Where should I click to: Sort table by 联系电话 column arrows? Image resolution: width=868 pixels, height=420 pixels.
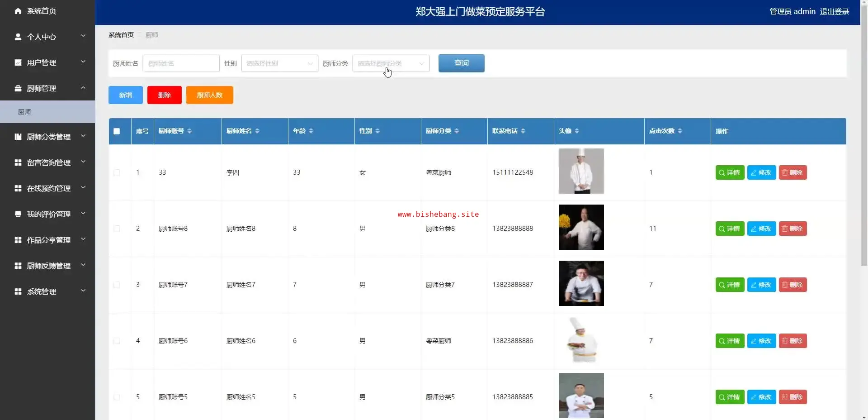click(x=523, y=131)
